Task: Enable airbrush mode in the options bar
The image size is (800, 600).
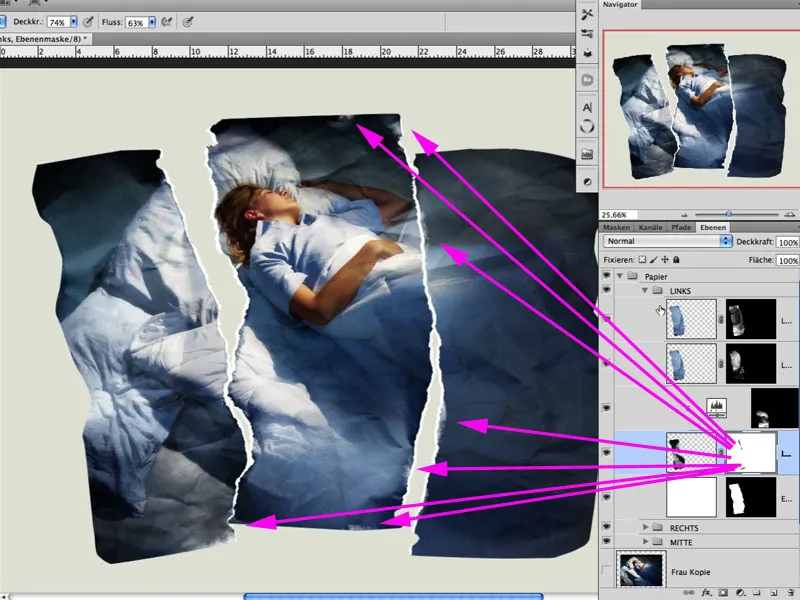Action: [x=188, y=21]
